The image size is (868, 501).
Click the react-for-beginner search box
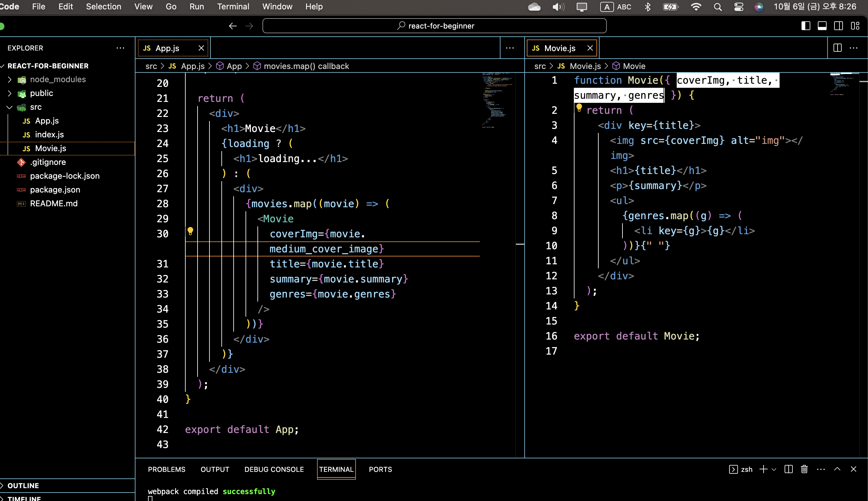tap(434, 26)
